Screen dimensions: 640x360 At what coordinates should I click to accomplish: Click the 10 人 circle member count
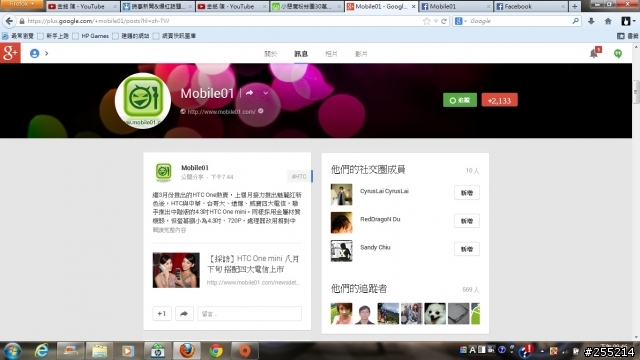(x=472, y=171)
